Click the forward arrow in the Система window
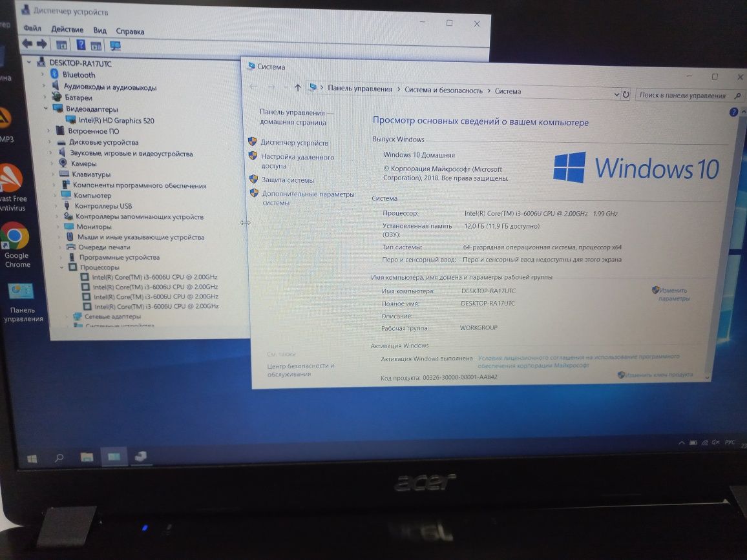Screen dimensions: 747x560 [x=271, y=87]
